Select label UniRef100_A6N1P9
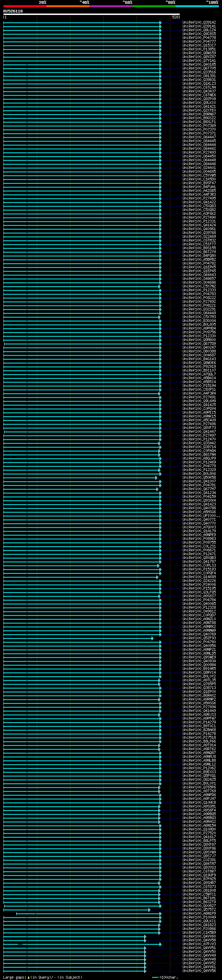Image resolution: width=222 pixels, height=980 pixels. click(x=199, y=913)
